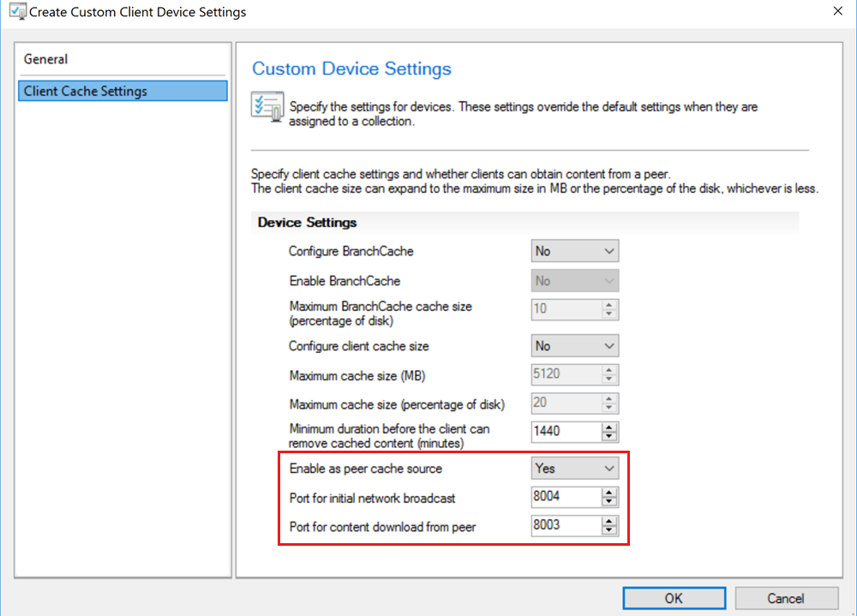Click the dialog title bar icon
The width and height of the screenshot is (857, 616).
(x=18, y=11)
